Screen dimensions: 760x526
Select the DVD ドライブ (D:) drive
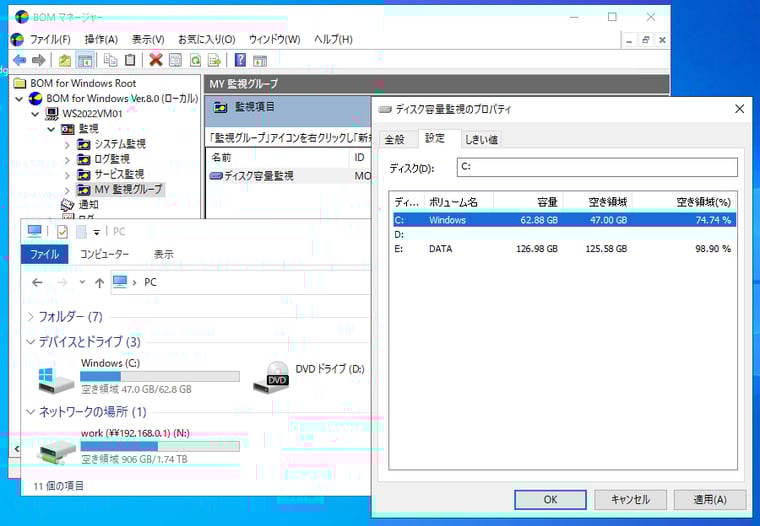pos(309,377)
